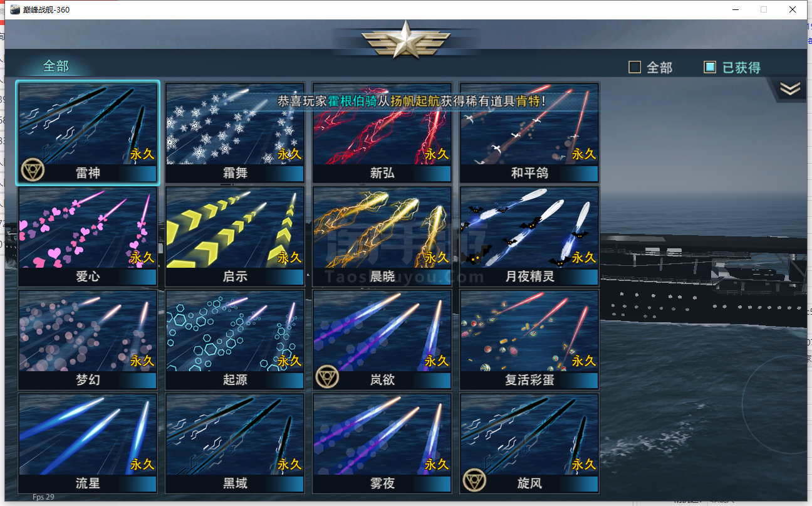Click the emblem badge on 雷神 card

pos(31,170)
